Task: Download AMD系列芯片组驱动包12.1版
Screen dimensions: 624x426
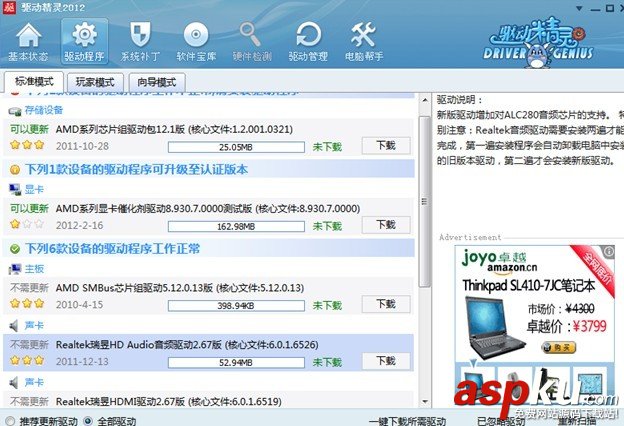Action: (386, 146)
